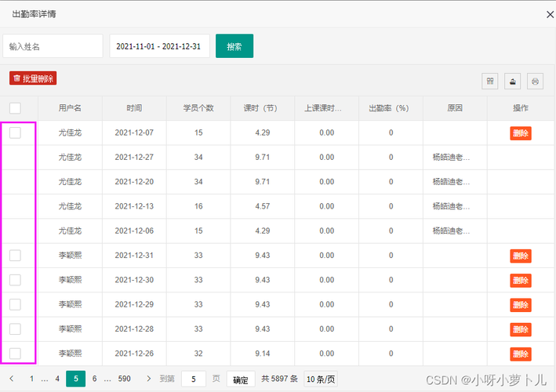Click the 9.14 lesson hours cell
Viewport: 556px width, 392px height.
point(263,354)
